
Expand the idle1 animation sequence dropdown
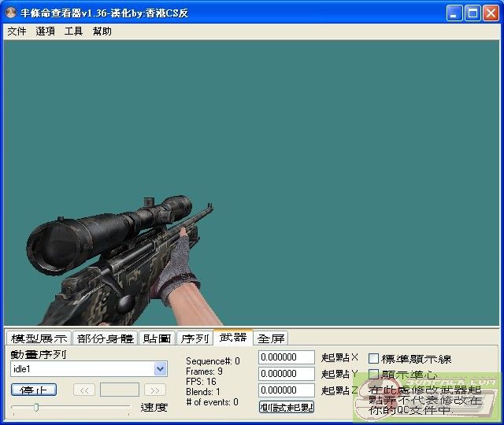click(x=161, y=368)
